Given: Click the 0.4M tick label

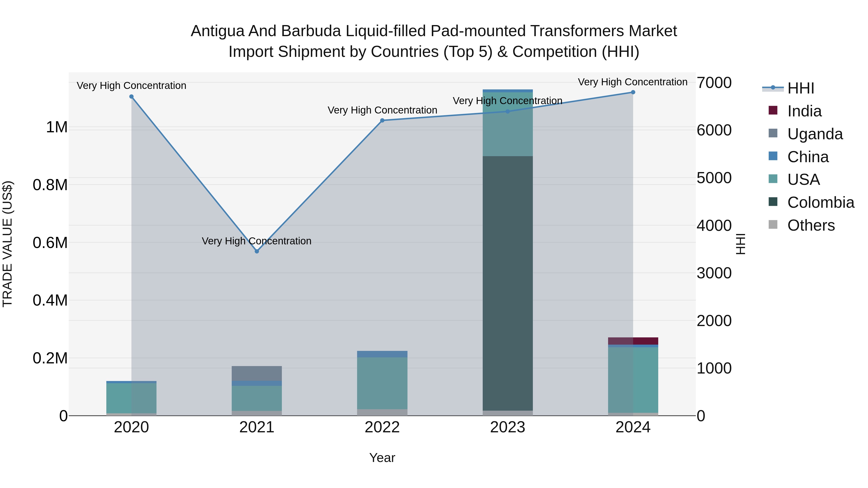Looking at the screenshot, I should 50,301.
